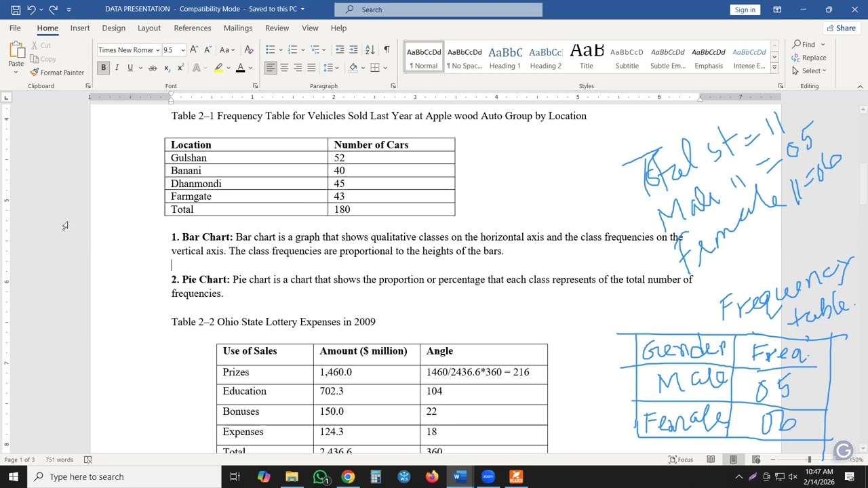Select Print Layout view button
The height and width of the screenshot is (488, 868).
tap(733, 460)
